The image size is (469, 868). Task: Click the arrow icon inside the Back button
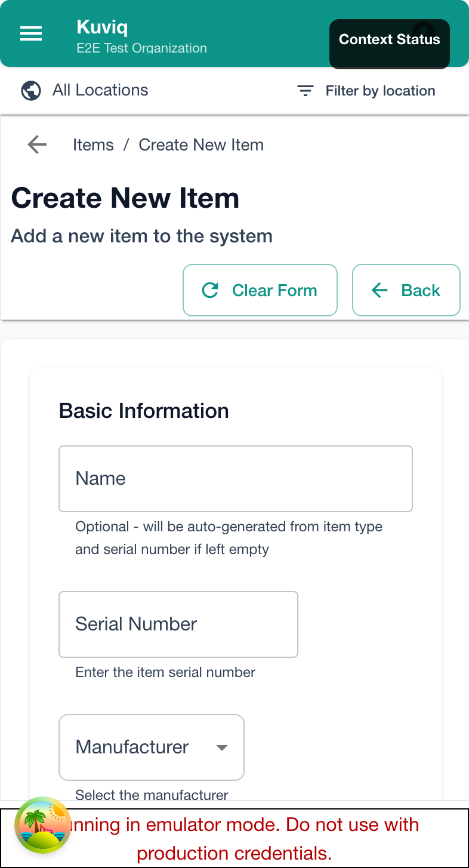(x=379, y=291)
